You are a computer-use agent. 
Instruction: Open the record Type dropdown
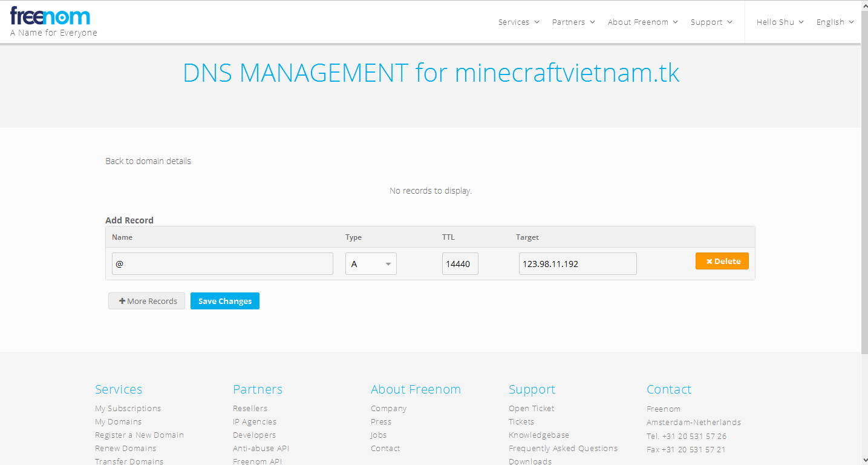click(x=371, y=264)
